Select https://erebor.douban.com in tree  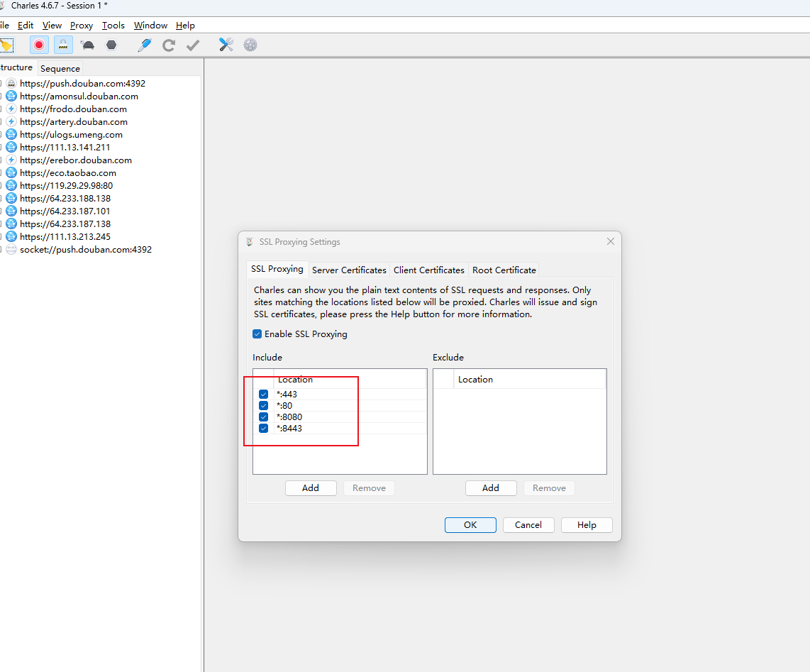click(76, 160)
